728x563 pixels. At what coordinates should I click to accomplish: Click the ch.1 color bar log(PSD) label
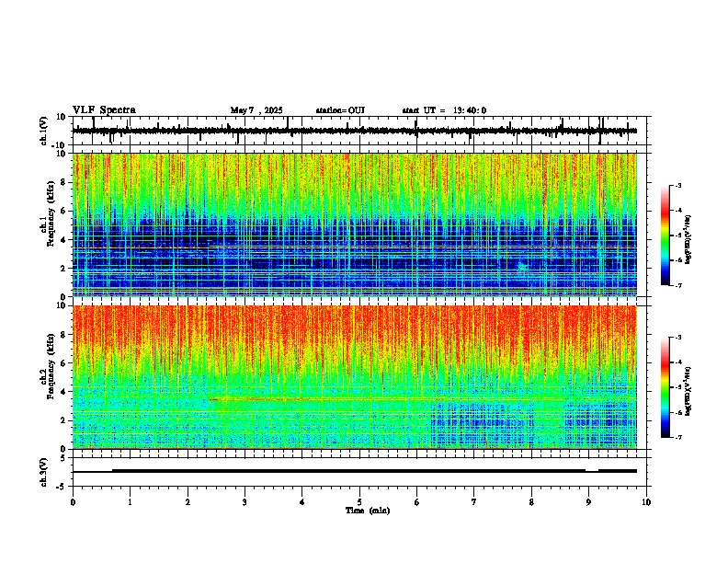pos(688,239)
